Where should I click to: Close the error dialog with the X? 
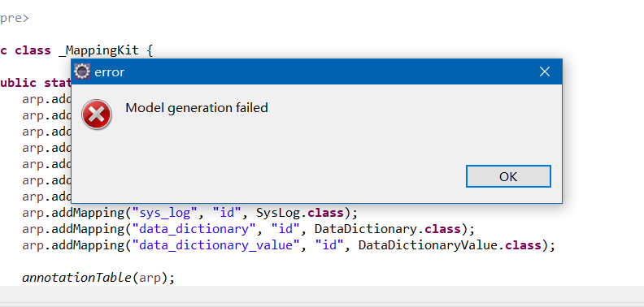545,71
